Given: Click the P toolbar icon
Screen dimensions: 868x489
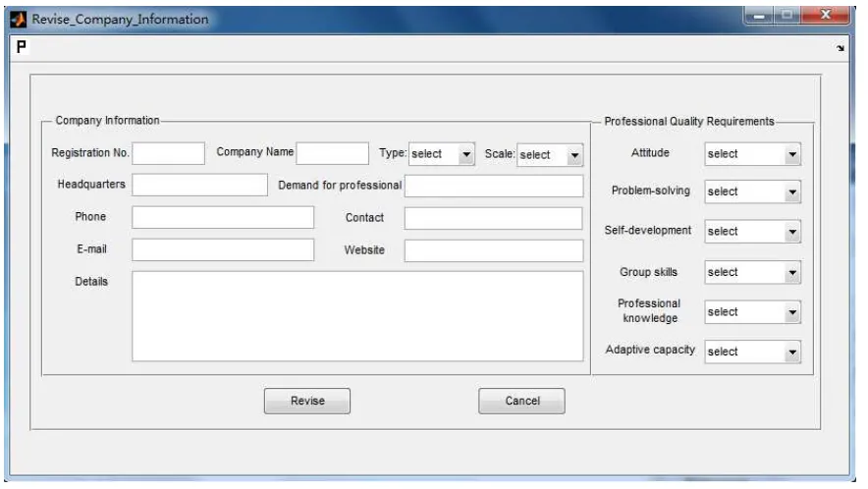Looking at the screenshot, I should pyautogui.click(x=21, y=47).
